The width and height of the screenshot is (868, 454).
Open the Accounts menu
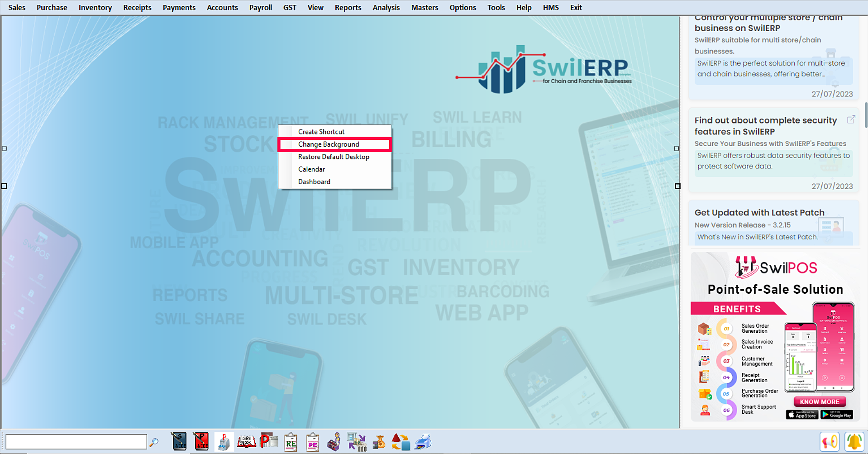[x=222, y=8]
